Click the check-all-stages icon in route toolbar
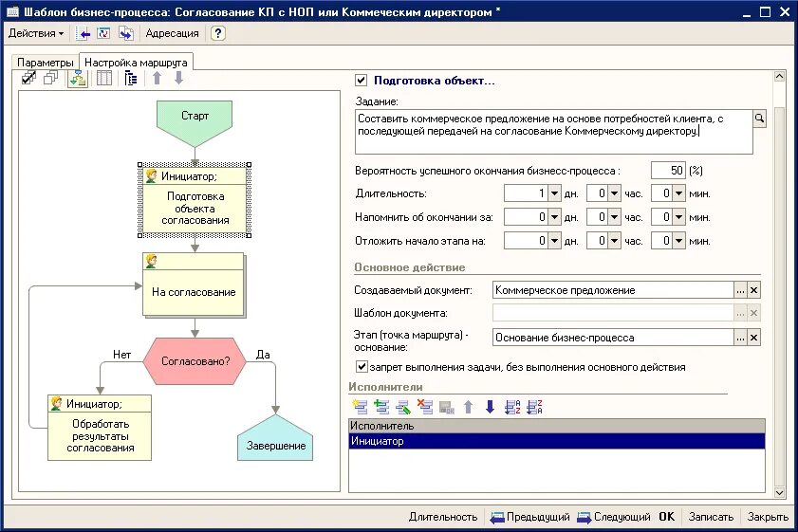Image resolution: width=798 pixels, height=532 pixels. [29, 78]
